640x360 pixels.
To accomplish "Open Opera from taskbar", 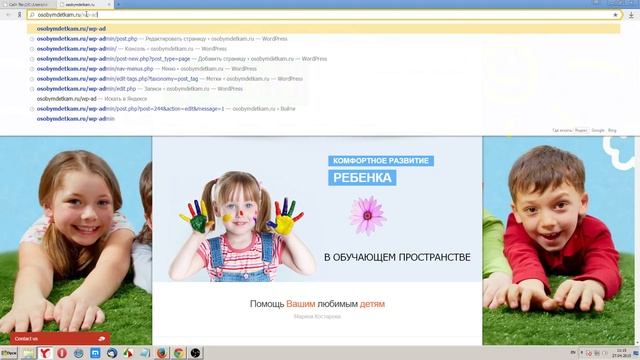I will coord(62,353).
